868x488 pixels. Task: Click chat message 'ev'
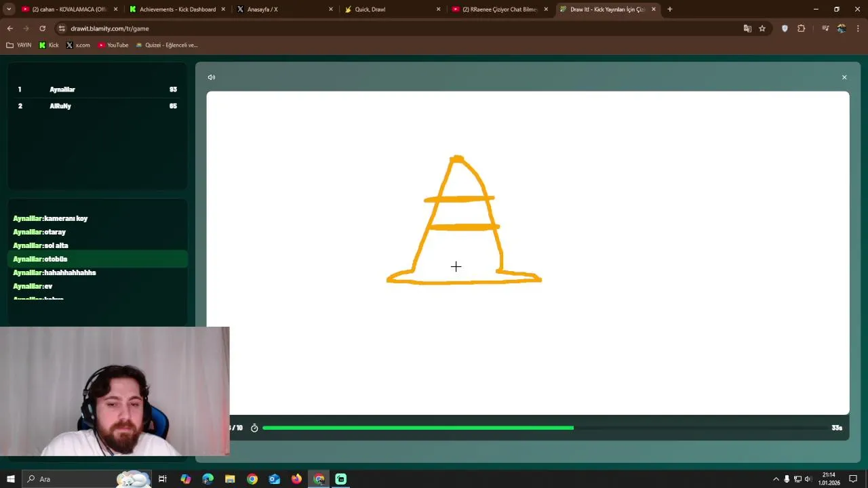[48, 286]
